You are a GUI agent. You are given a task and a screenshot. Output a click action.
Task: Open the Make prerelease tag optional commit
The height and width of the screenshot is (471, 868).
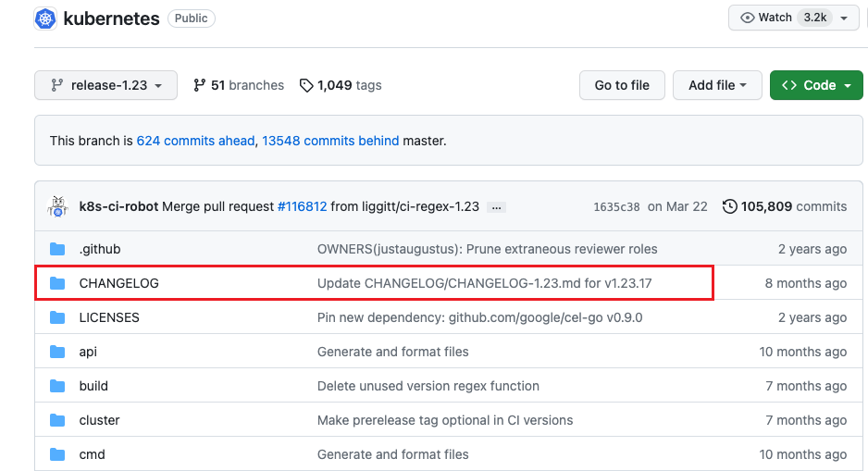445,420
